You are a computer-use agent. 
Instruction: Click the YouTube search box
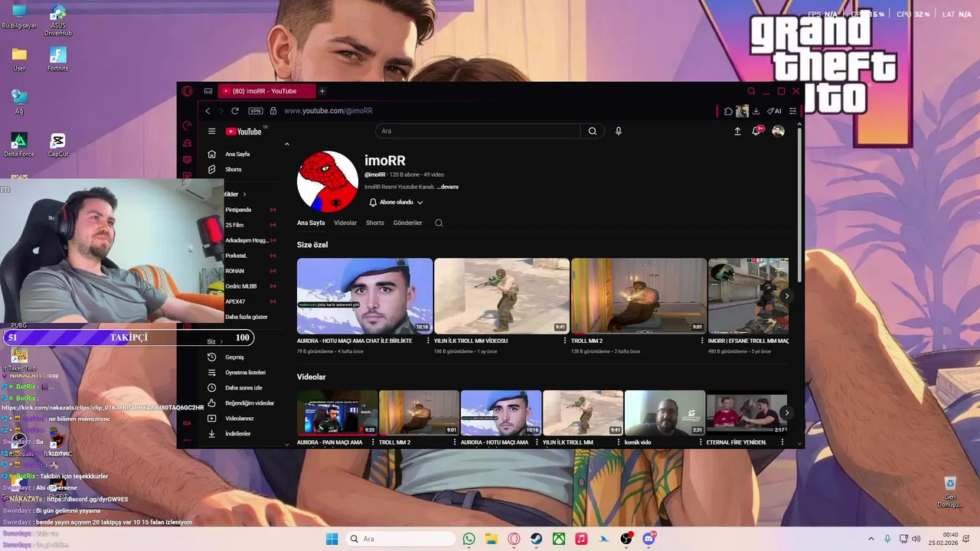478,131
